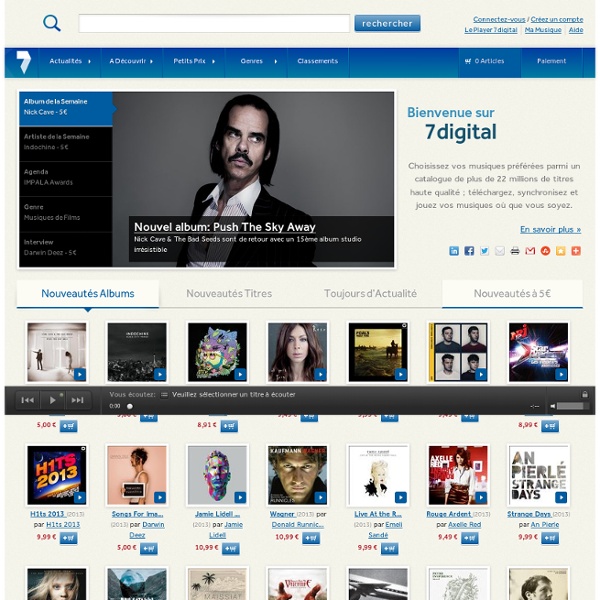Viewport: 600px width, 600px height.
Task: Add Live At the R... to cart
Action: pos(390,548)
